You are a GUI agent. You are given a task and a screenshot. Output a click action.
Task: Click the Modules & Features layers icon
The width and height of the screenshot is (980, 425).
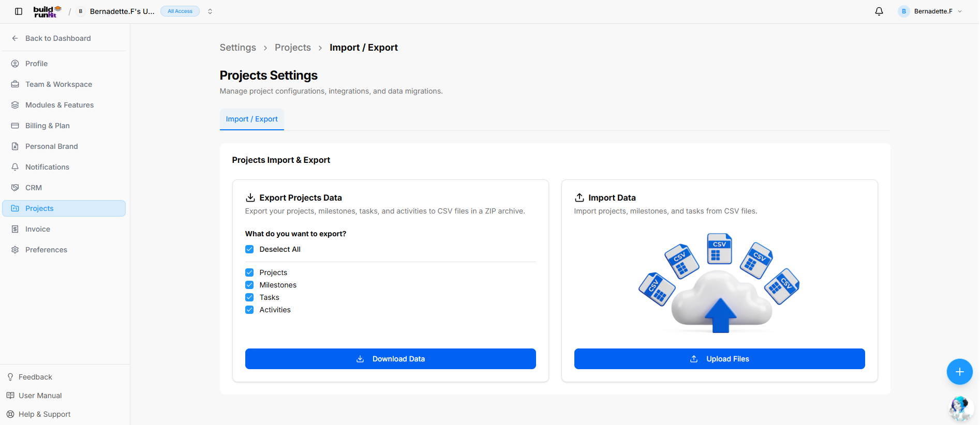[x=15, y=105]
